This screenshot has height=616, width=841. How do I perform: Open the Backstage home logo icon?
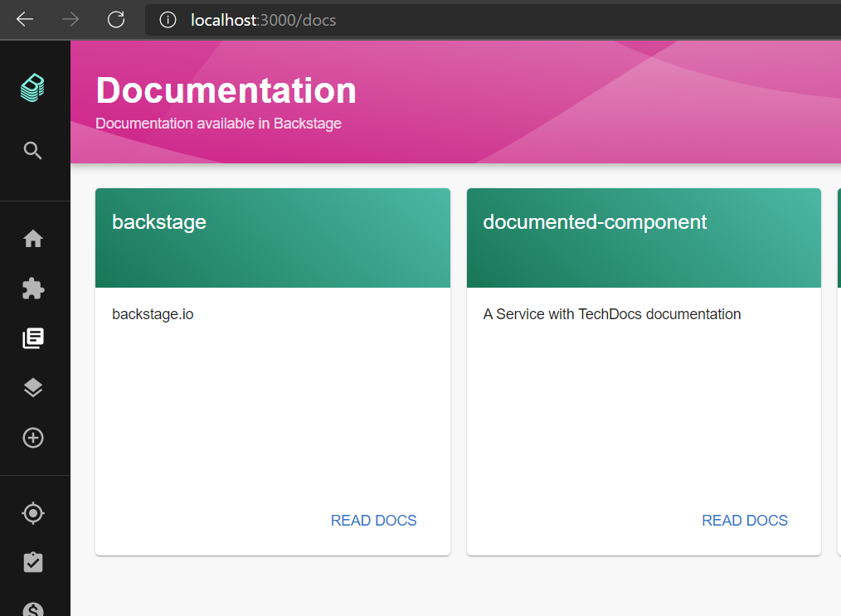click(33, 86)
